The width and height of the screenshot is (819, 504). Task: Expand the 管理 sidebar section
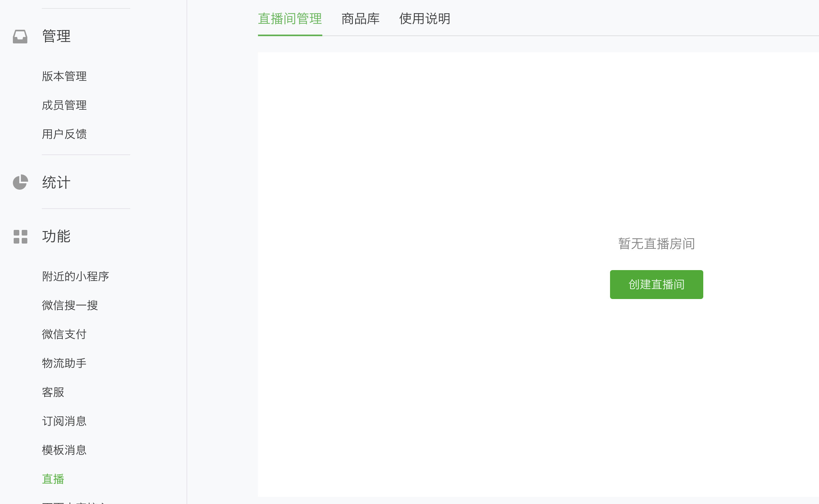(56, 36)
